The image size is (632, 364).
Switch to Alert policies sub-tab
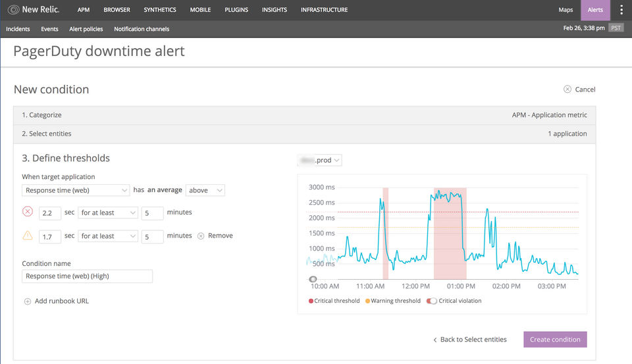[x=86, y=29]
